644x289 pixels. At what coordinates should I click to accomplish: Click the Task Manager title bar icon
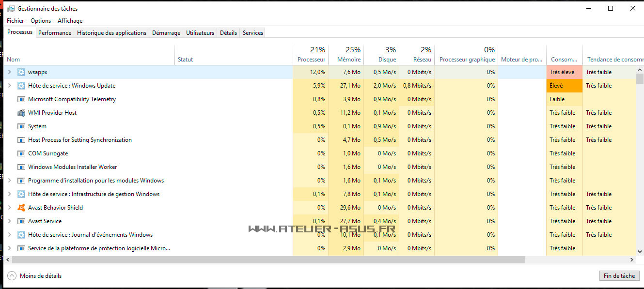pos(11,9)
